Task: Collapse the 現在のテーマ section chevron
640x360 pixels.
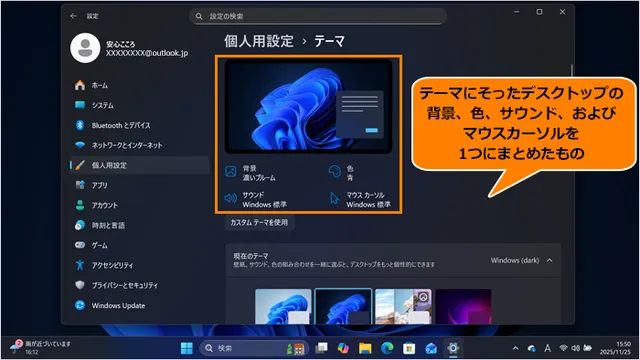Action: click(x=550, y=260)
